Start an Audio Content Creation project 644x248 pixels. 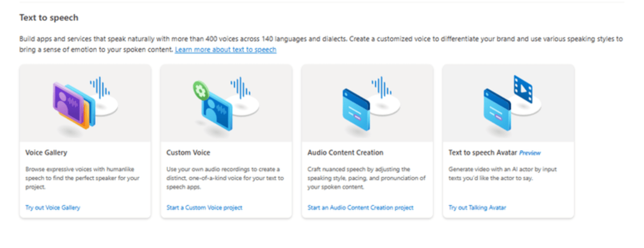[360, 207]
